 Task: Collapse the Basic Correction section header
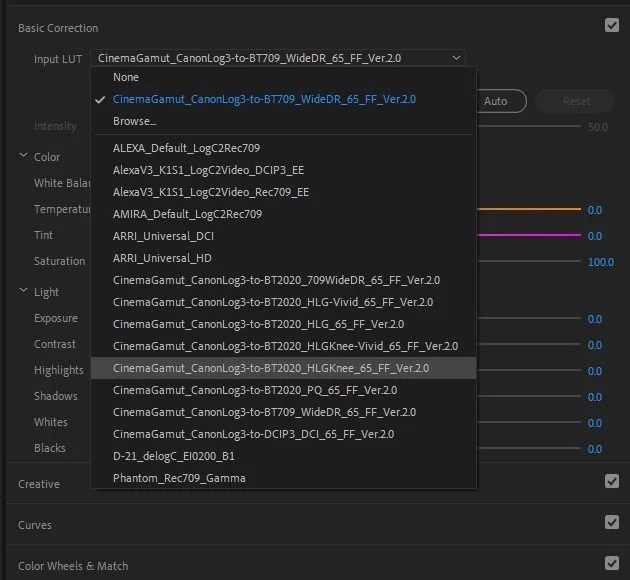pyautogui.click(x=58, y=28)
